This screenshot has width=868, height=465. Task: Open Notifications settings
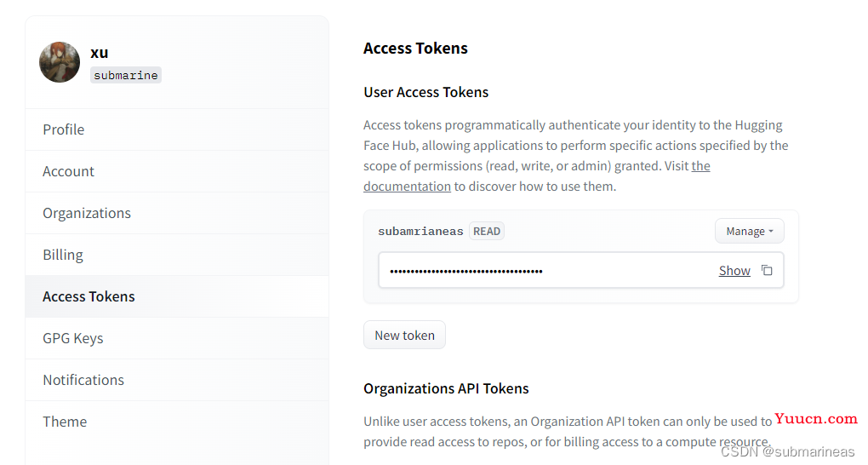[x=177, y=380]
